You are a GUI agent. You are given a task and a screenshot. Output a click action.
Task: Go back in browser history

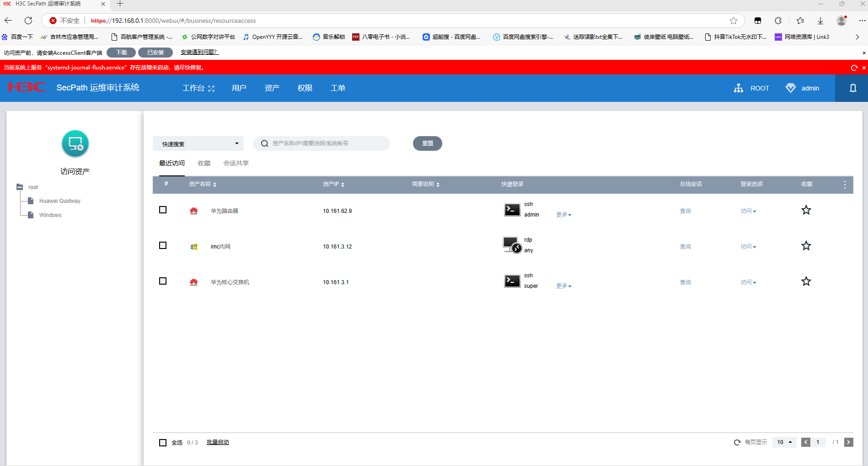[9, 21]
